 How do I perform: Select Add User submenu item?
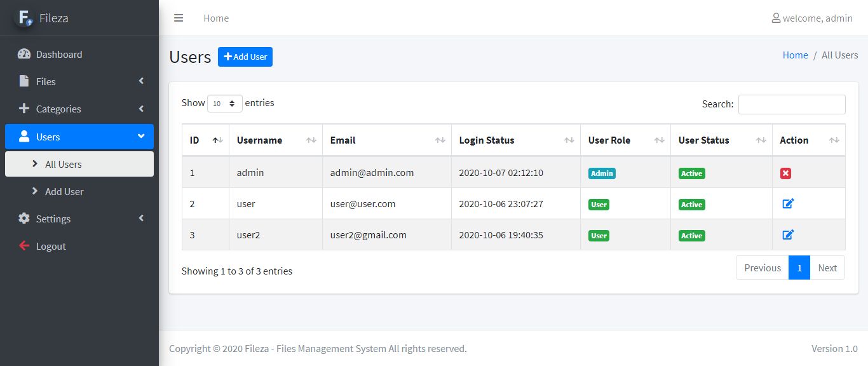pos(64,191)
